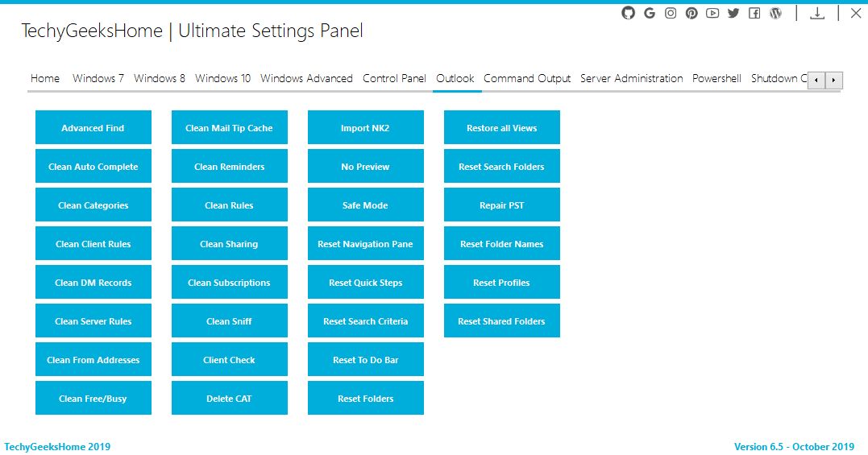Click the Twitter bird icon
The height and width of the screenshot is (455, 868).
coord(733,13)
